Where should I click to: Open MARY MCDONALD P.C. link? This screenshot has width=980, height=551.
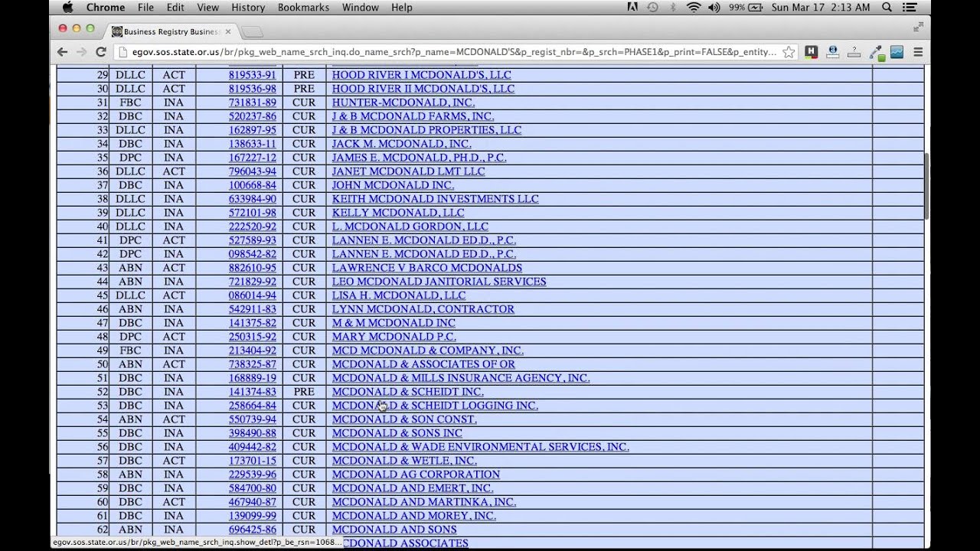point(394,337)
